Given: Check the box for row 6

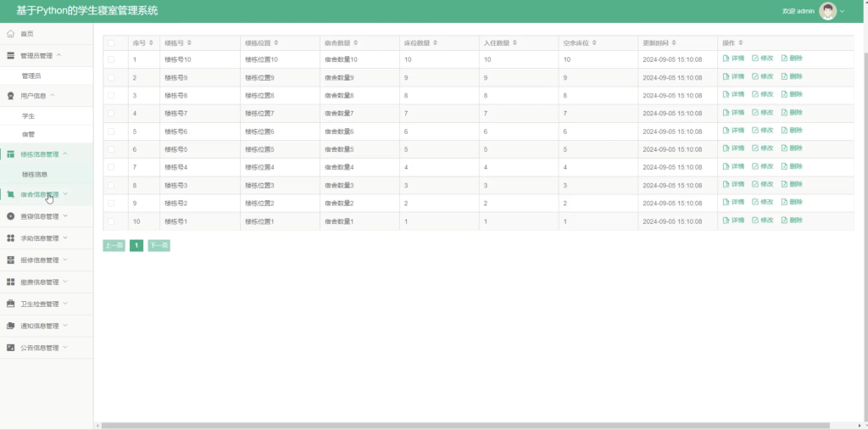Looking at the screenshot, I should pyautogui.click(x=111, y=149).
